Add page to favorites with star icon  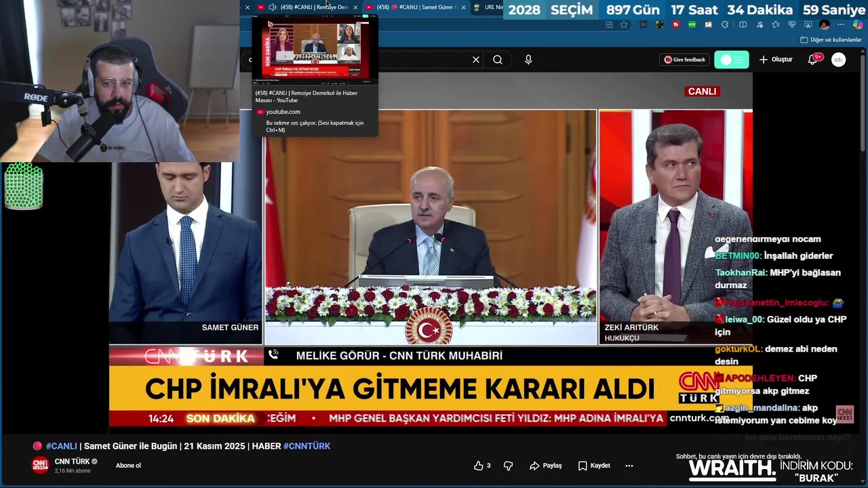click(x=624, y=24)
